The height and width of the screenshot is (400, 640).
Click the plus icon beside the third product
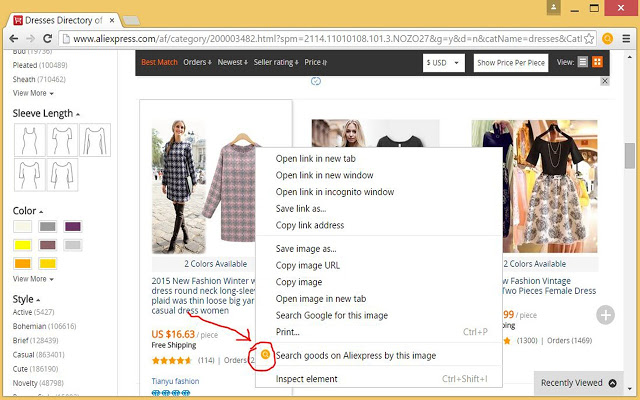(x=606, y=315)
